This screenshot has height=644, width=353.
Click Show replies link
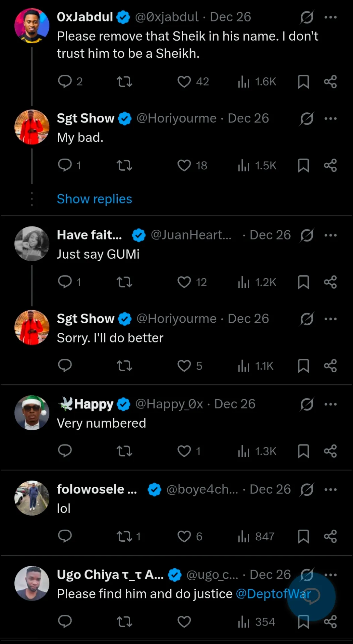tap(95, 199)
